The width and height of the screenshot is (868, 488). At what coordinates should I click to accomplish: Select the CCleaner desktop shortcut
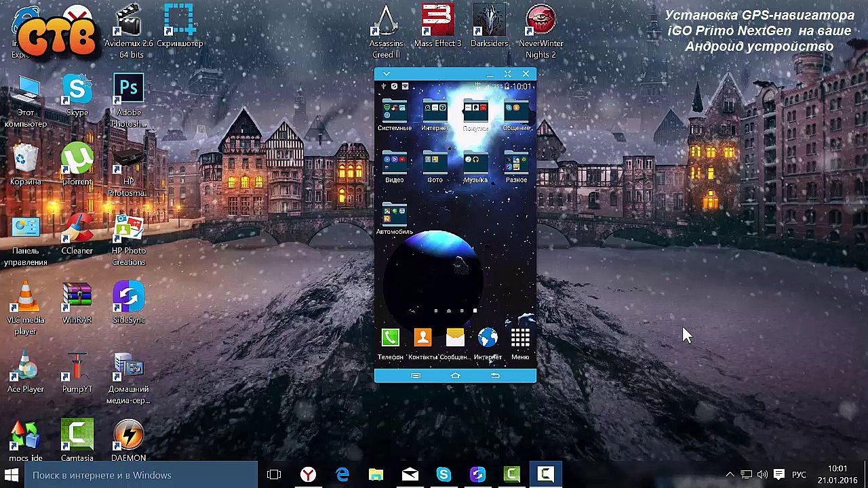(x=77, y=235)
